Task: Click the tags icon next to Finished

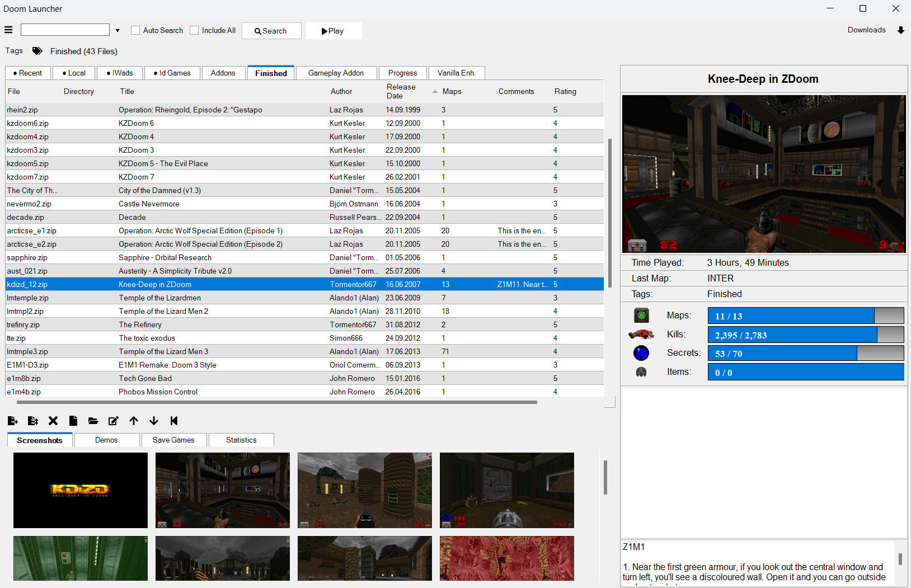Action: pos(37,51)
